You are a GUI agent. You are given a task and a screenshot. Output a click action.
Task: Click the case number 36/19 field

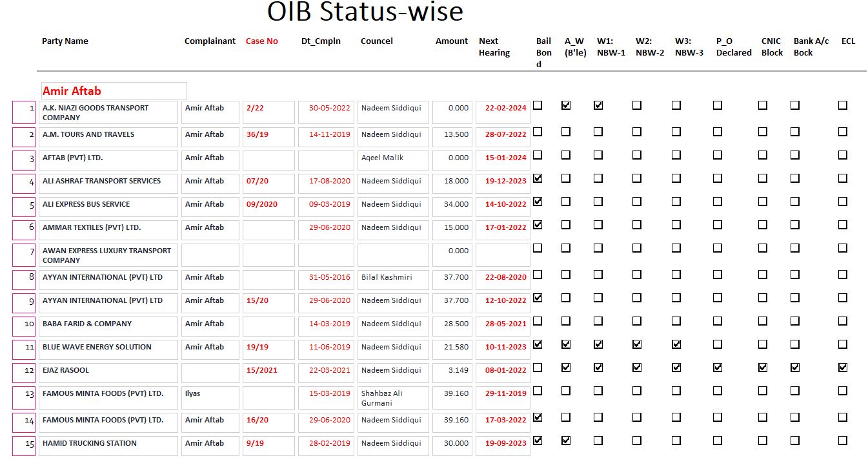268,135
